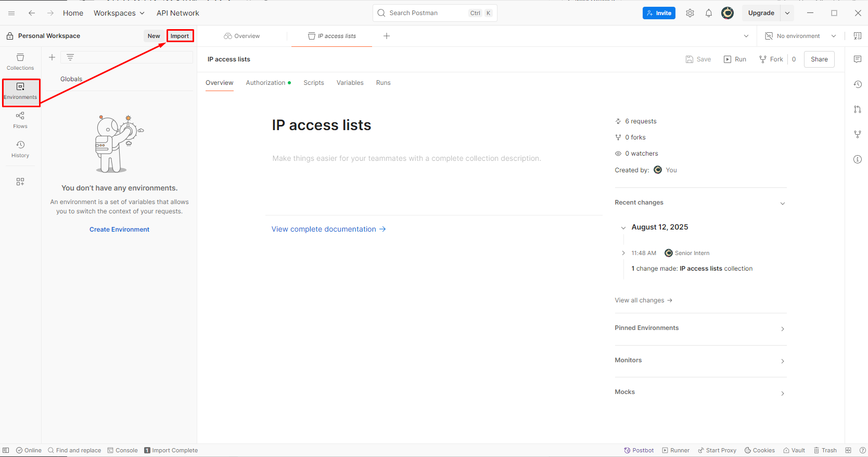
Task: Collapse the Recent changes section
Action: click(x=782, y=203)
